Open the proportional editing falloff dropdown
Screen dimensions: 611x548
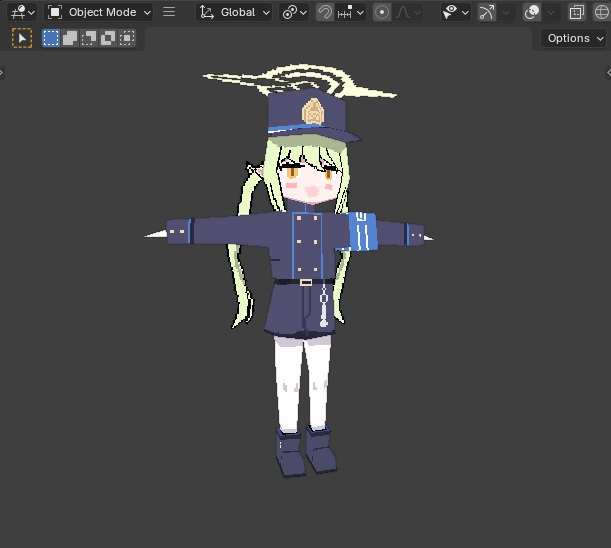[x=408, y=12]
